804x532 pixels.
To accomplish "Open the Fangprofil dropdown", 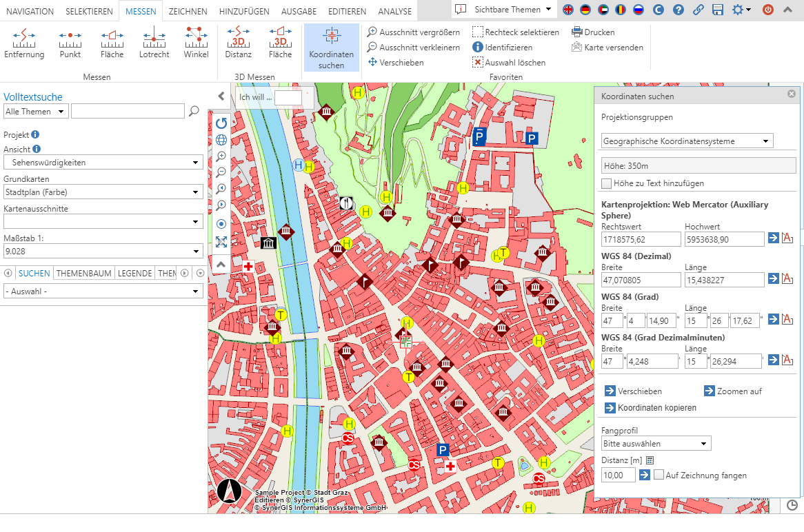I will 656,443.
